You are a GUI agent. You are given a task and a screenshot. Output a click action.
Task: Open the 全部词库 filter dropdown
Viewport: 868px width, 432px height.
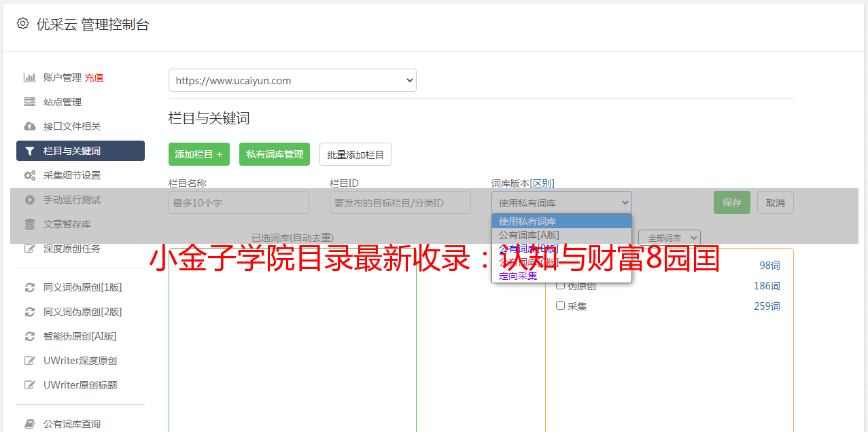(x=670, y=238)
